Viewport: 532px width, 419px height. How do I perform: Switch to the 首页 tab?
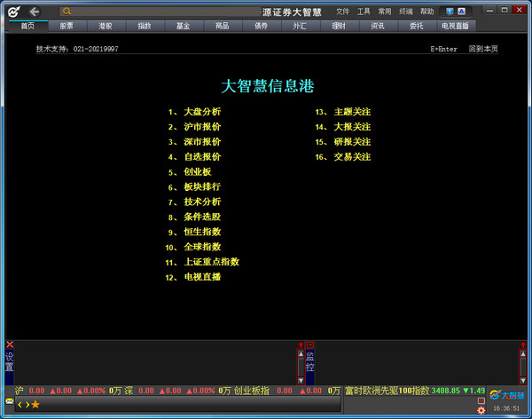(x=28, y=26)
